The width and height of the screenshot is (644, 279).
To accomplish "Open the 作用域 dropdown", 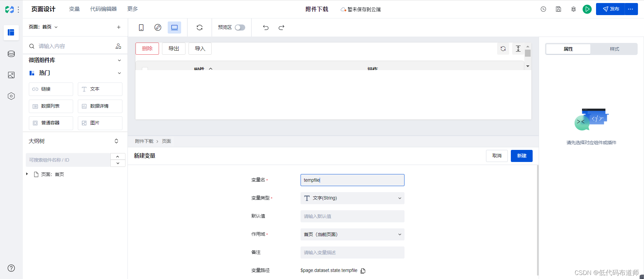I will [352, 234].
